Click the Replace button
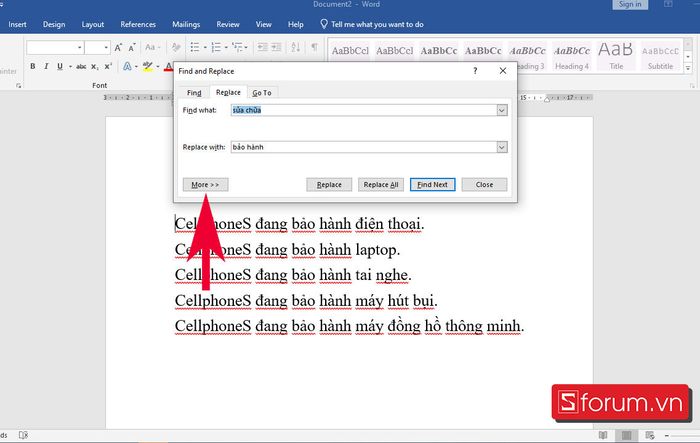Screen dimensions: 700x443 coord(329,184)
